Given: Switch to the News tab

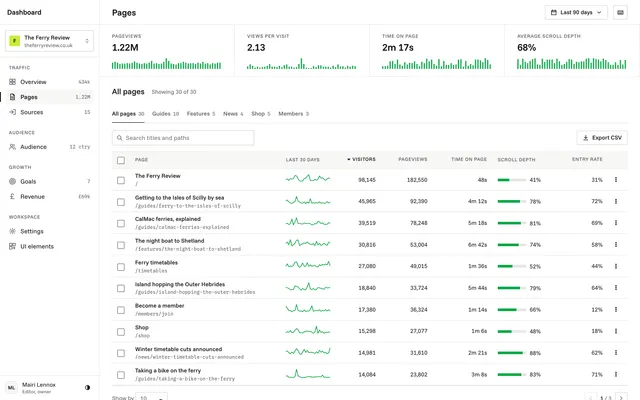Looking at the screenshot, I should [233, 114].
